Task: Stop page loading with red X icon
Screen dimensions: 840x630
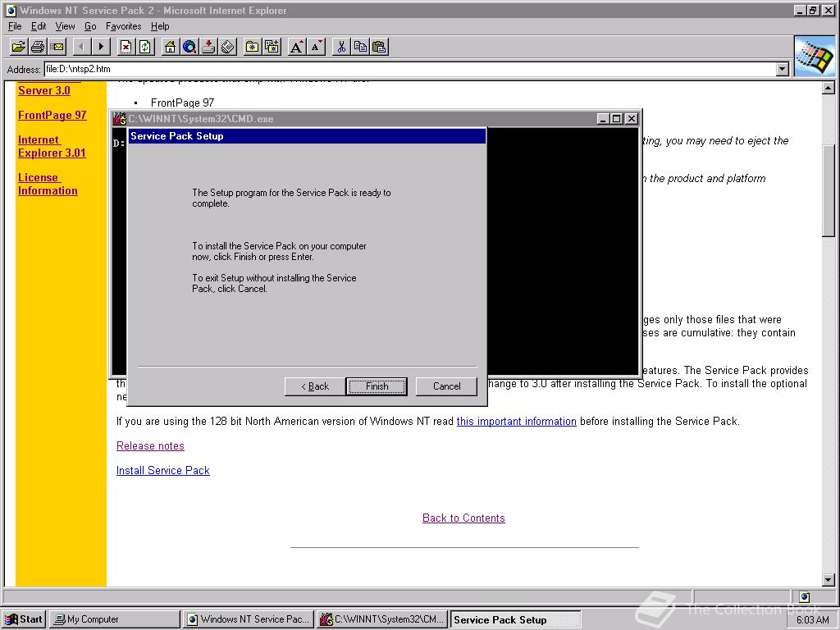Action: click(126, 47)
